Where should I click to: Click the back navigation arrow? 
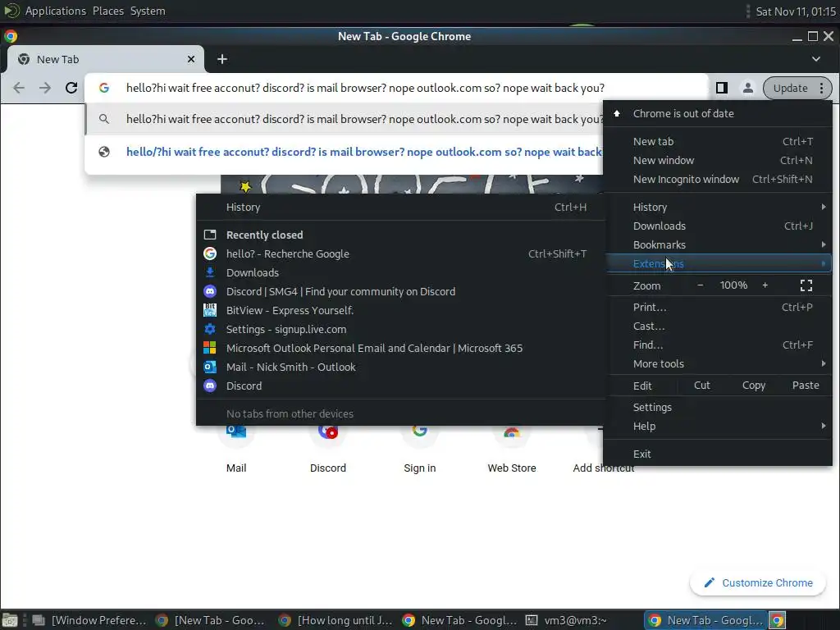[19, 88]
